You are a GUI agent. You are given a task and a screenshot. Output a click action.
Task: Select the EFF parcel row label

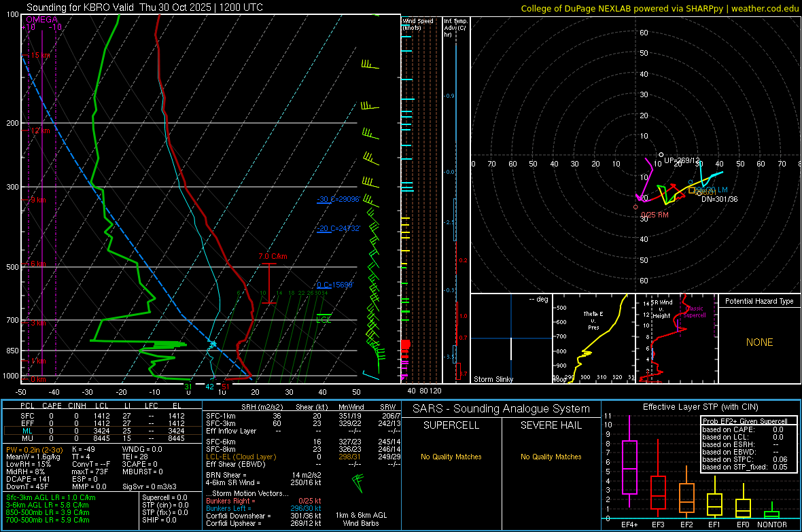[27, 423]
